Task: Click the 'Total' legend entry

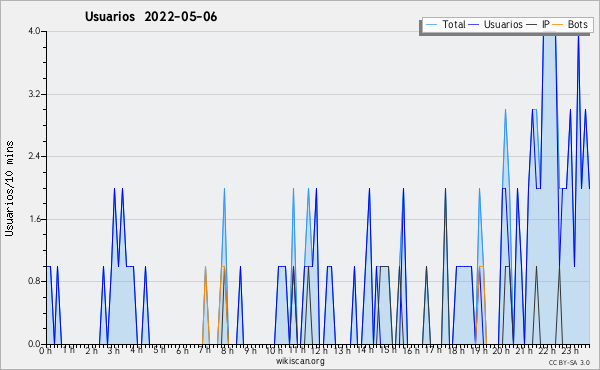Action: point(453,24)
